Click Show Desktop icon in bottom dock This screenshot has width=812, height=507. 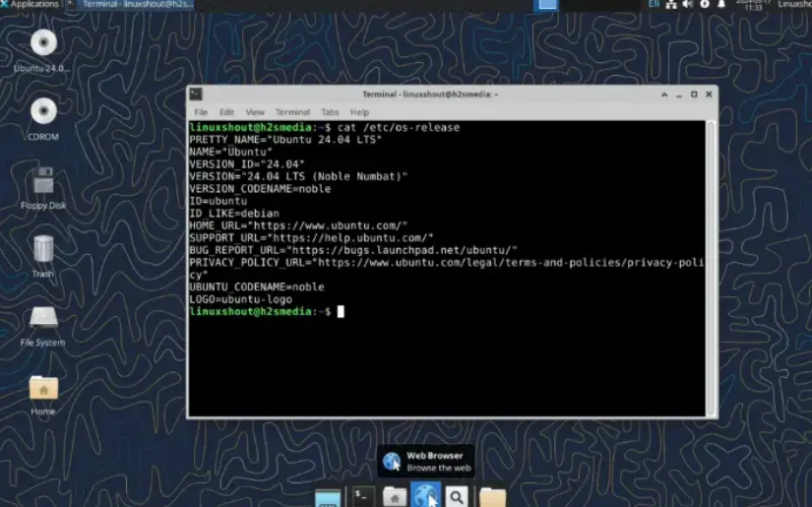[328, 498]
